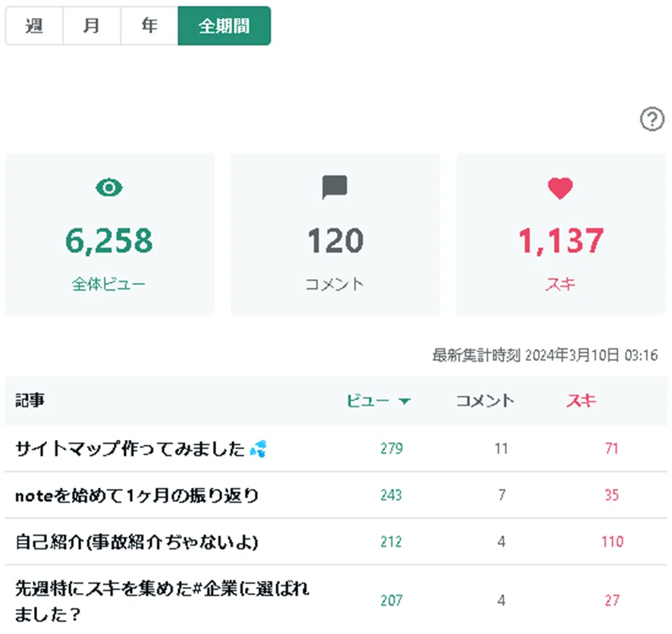Click the 120 comments number

(x=335, y=240)
